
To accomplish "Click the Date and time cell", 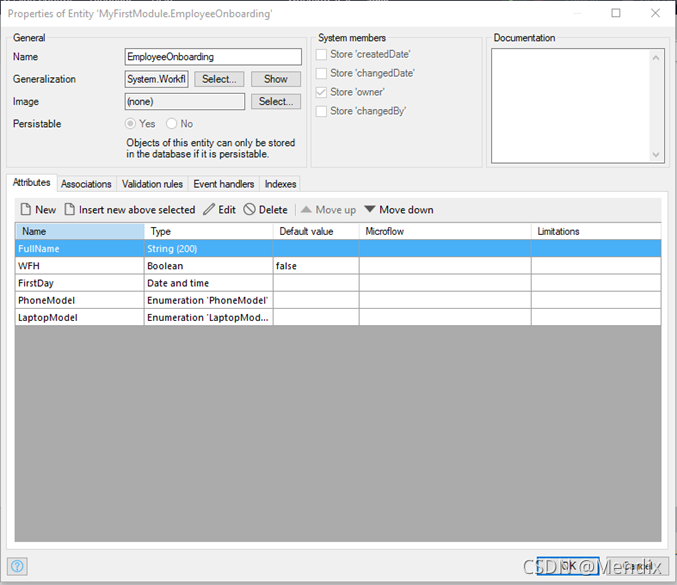I will pos(209,283).
